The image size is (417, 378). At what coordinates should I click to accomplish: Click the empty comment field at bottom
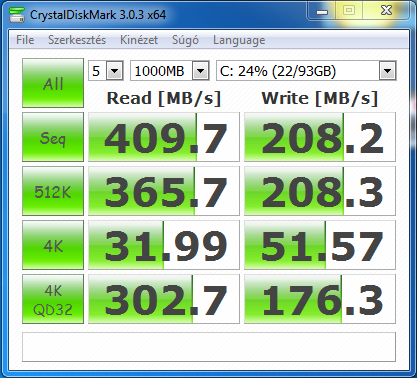[x=209, y=347]
